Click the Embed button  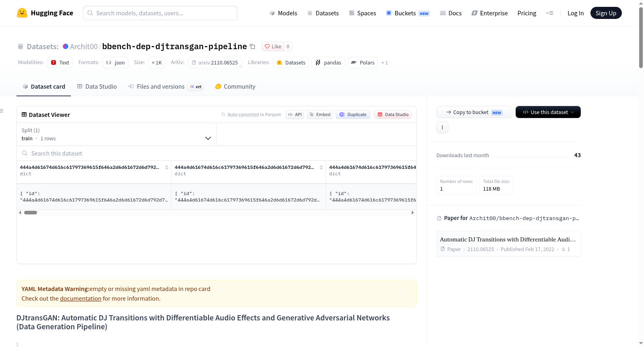click(x=320, y=114)
